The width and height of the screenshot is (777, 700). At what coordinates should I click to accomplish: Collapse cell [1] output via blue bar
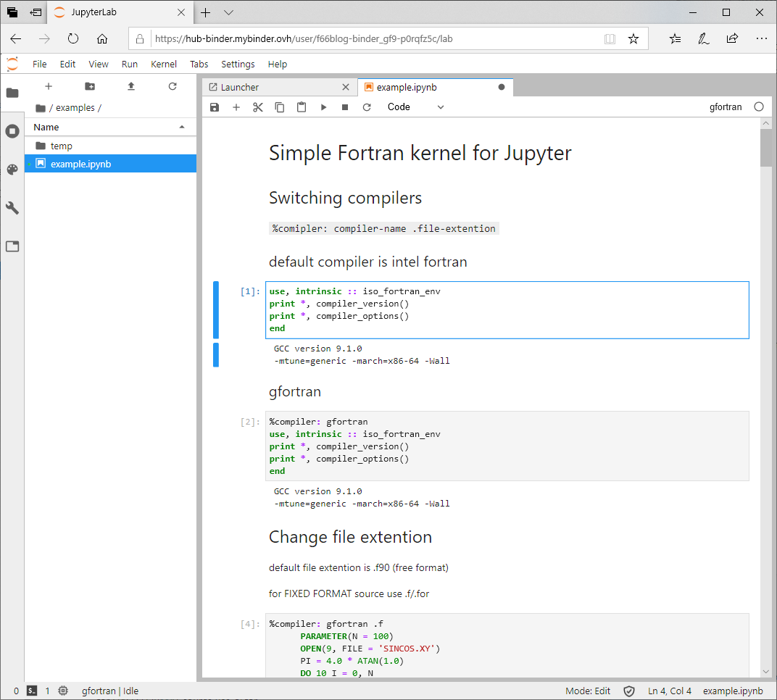[x=216, y=354]
